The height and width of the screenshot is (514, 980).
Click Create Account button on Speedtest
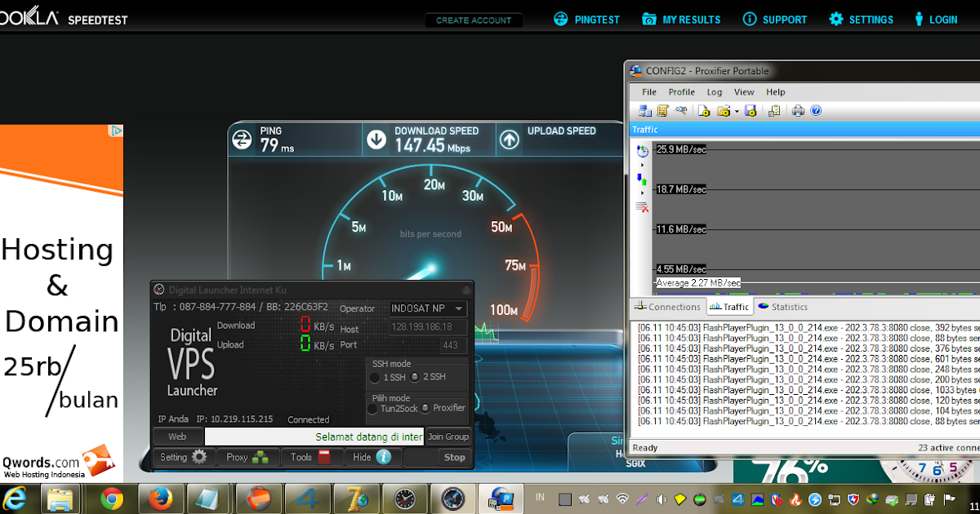pyautogui.click(x=474, y=20)
